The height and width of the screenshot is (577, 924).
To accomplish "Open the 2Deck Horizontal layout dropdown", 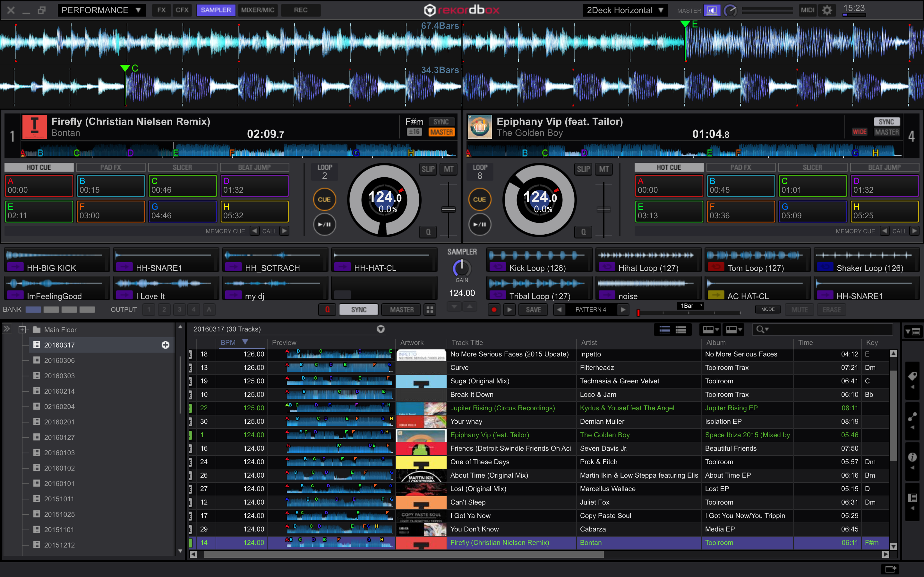I will [625, 10].
